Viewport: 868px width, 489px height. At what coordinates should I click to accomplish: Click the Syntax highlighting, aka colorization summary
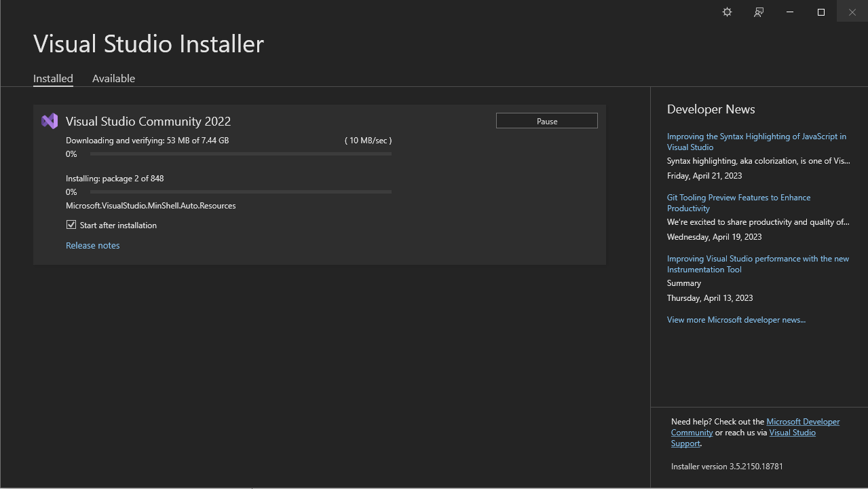click(x=758, y=161)
